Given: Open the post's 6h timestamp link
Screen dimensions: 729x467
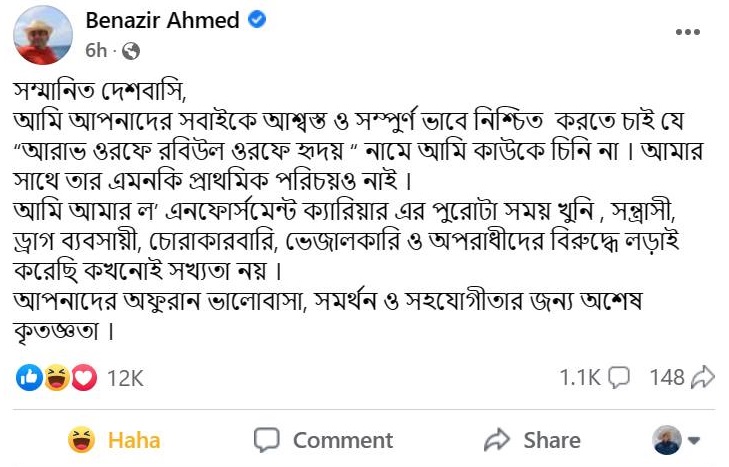Looking at the screenshot, I should [96, 49].
